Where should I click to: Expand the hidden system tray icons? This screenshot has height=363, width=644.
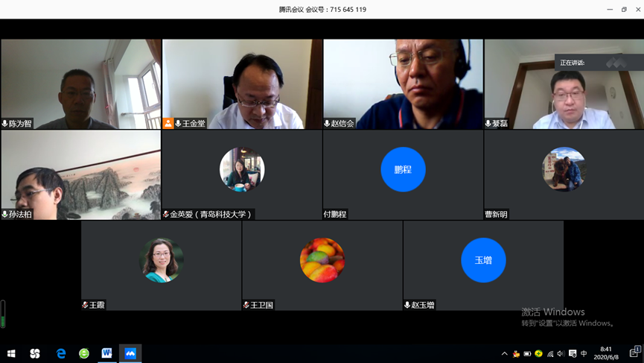pos(504,353)
